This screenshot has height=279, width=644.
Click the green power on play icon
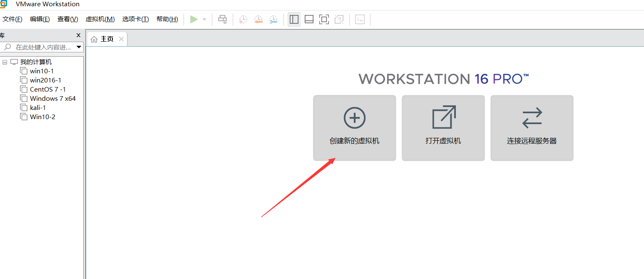click(194, 19)
